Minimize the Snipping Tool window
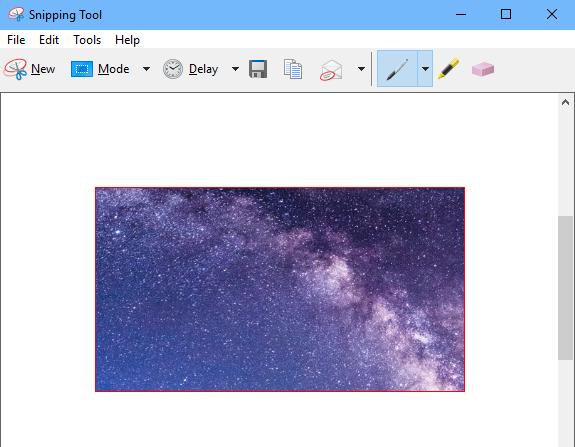This screenshot has width=575, height=447. tap(461, 15)
